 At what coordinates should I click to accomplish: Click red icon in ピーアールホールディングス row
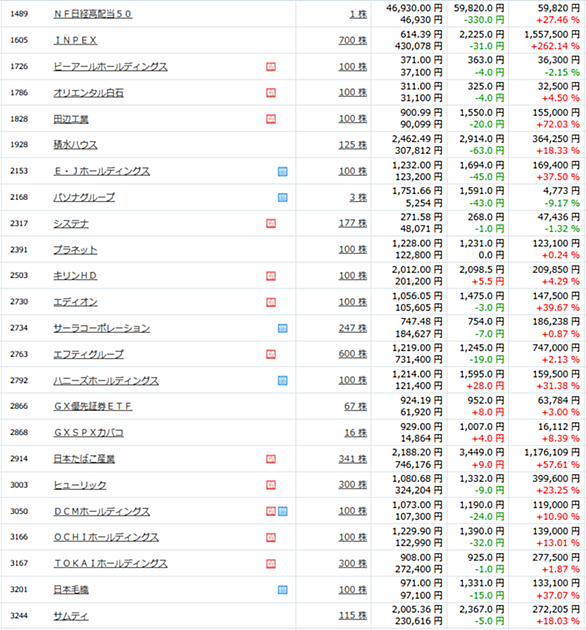271,67
